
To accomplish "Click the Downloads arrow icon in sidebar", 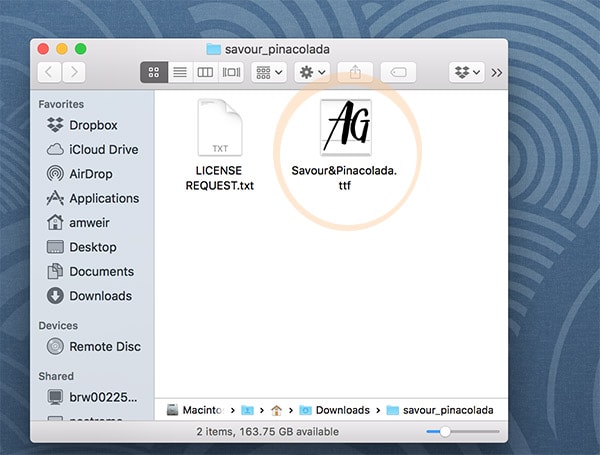I will (55, 296).
